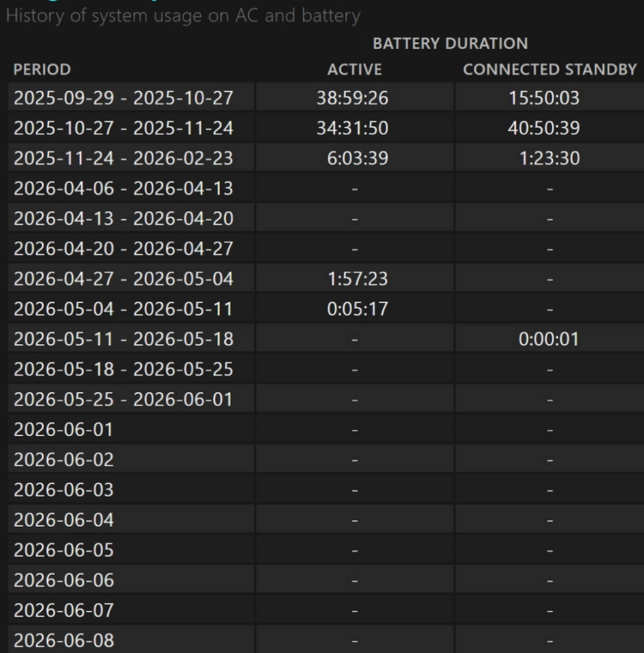Select period 2026-04-06 - 2026-04-13
Image resolution: width=644 pixels, height=653 pixels.
pos(124,188)
